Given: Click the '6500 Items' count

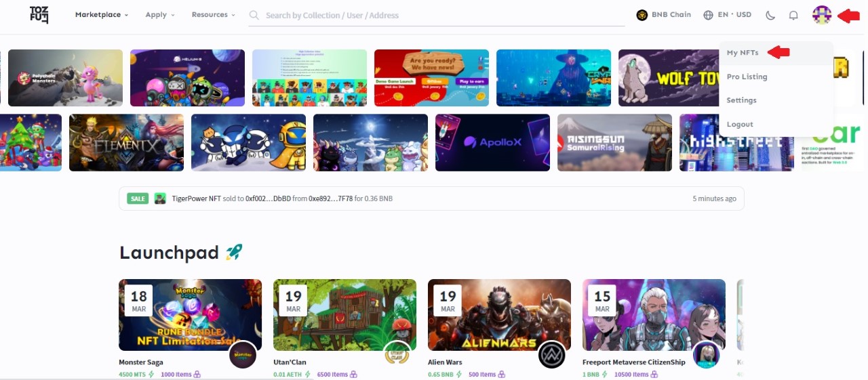Looking at the screenshot, I should pos(332,375).
